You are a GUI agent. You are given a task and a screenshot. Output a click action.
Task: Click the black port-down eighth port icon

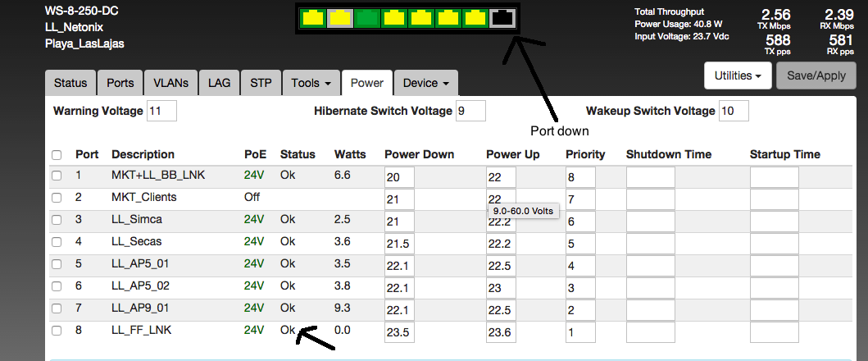coord(502,18)
